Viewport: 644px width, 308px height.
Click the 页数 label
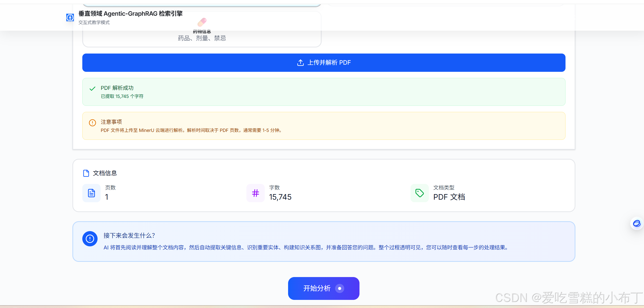[x=110, y=188]
